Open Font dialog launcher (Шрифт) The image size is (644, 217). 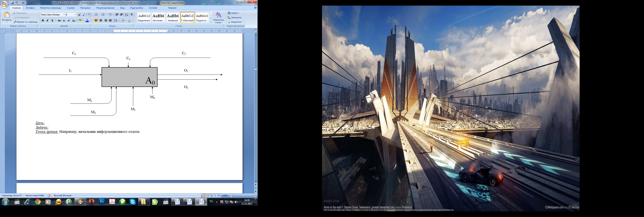coord(91,26)
